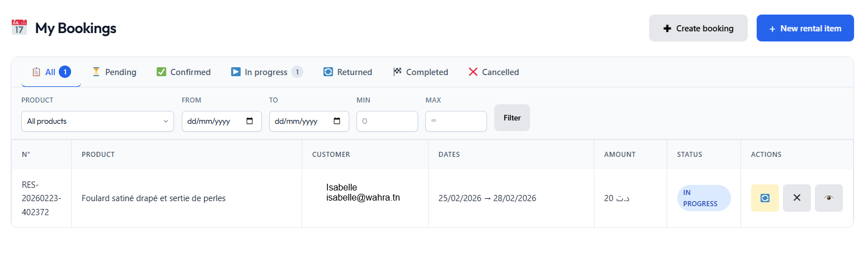Switch to the In progress tab
This screenshot has width=868, height=279.
[267, 72]
